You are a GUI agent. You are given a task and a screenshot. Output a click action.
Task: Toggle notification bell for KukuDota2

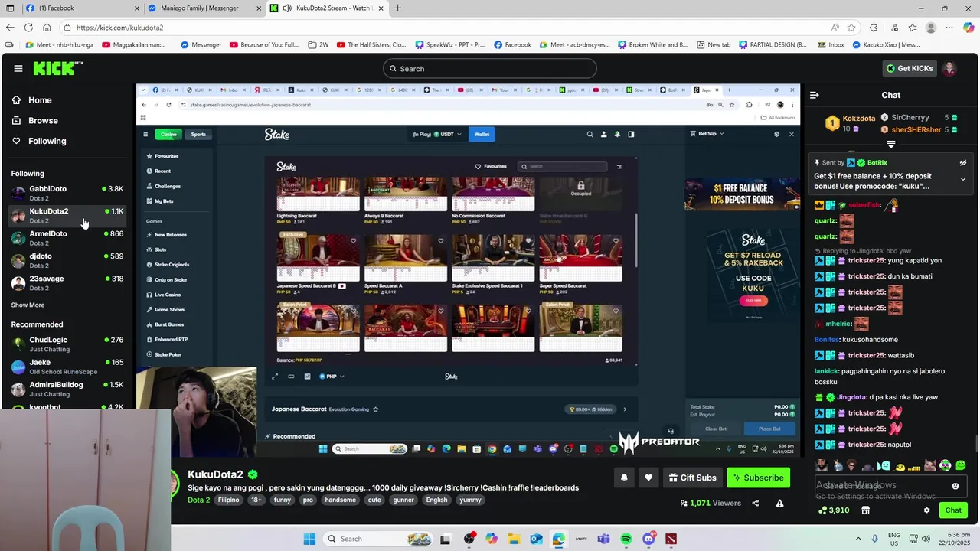tap(624, 478)
